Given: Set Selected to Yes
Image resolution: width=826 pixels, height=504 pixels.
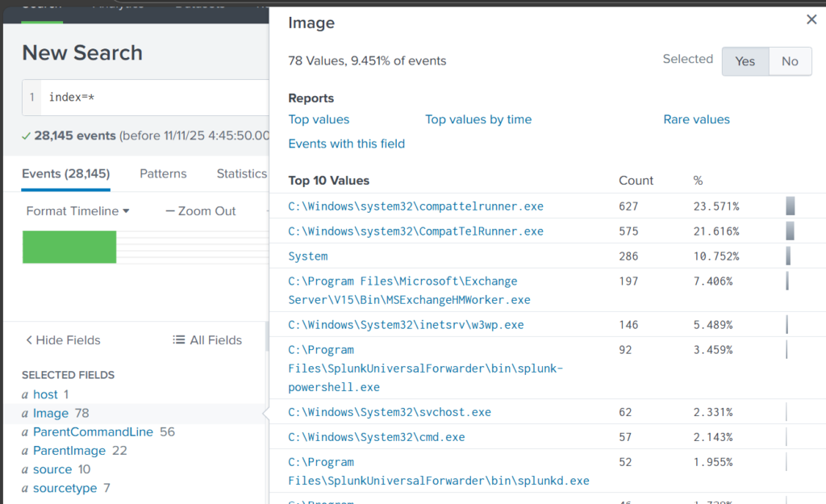Looking at the screenshot, I should [745, 61].
